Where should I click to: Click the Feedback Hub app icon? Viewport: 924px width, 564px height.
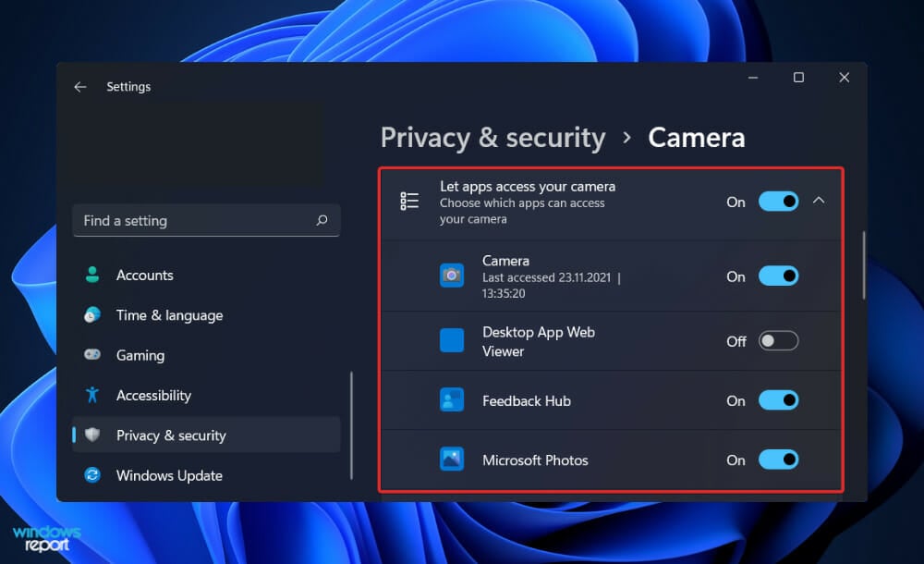[x=452, y=400]
